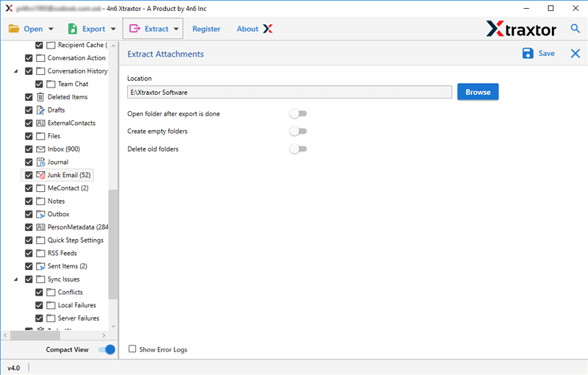Click the Notes folder icon
This screenshot has width=588, height=375.
(40, 201)
